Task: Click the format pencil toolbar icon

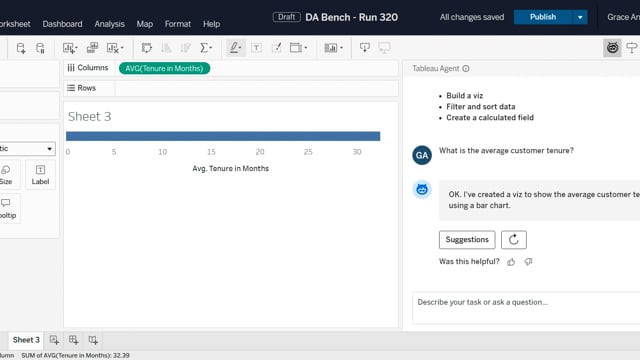Action: [x=277, y=48]
